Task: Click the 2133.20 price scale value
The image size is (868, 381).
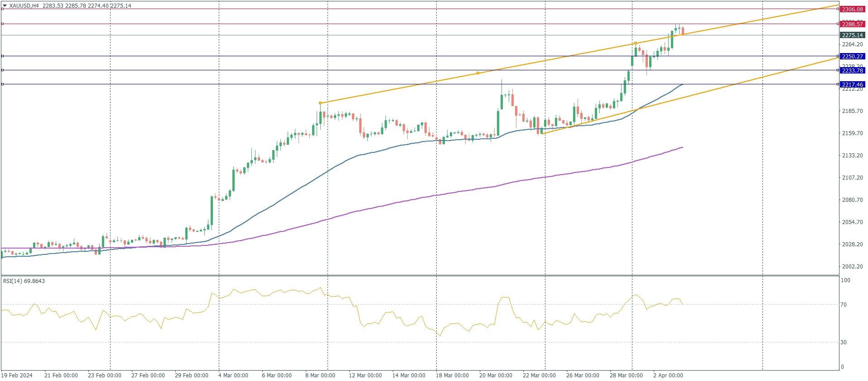Action: pyautogui.click(x=852, y=156)
